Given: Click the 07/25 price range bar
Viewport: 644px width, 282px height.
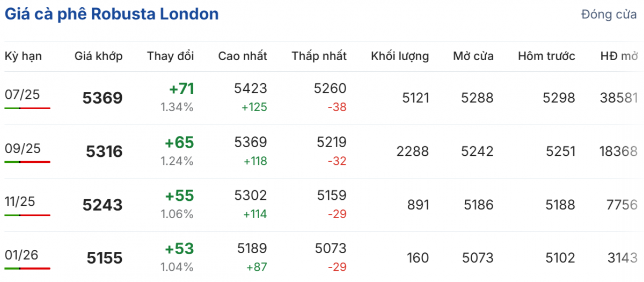Looking at the screenshot, I should (27, 108).
